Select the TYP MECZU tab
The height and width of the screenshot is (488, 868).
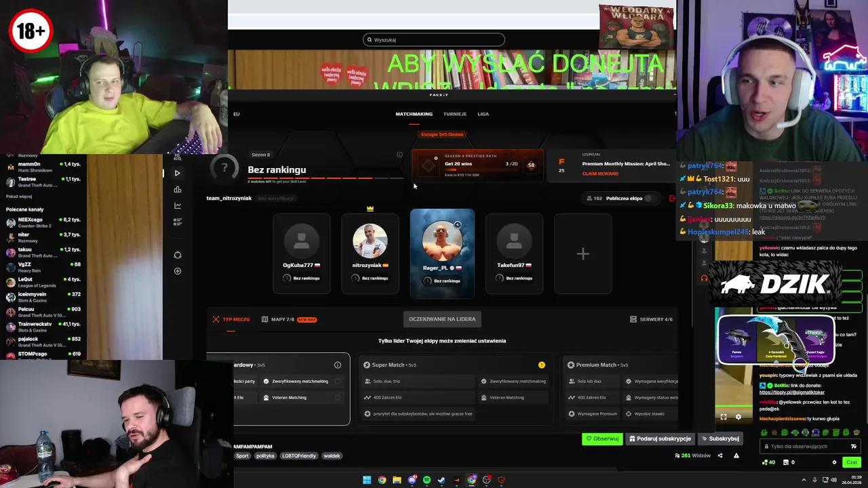pos(231,319)
